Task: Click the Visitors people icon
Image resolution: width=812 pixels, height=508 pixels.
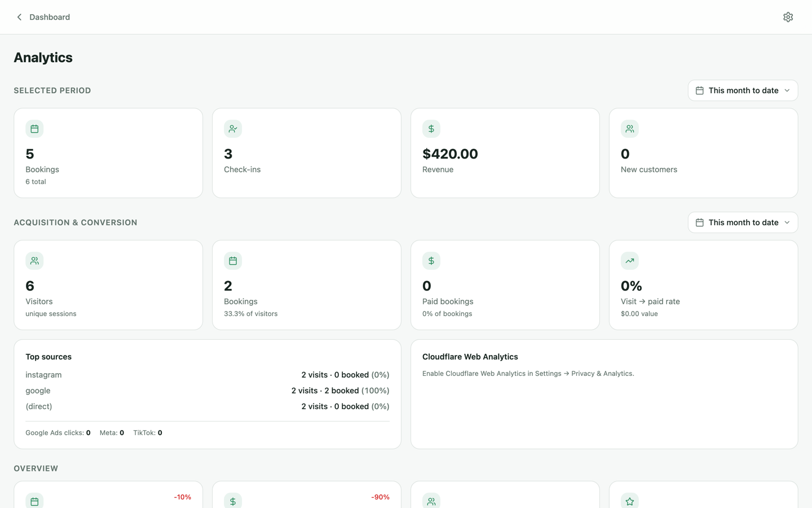Action: click(34, 261)
